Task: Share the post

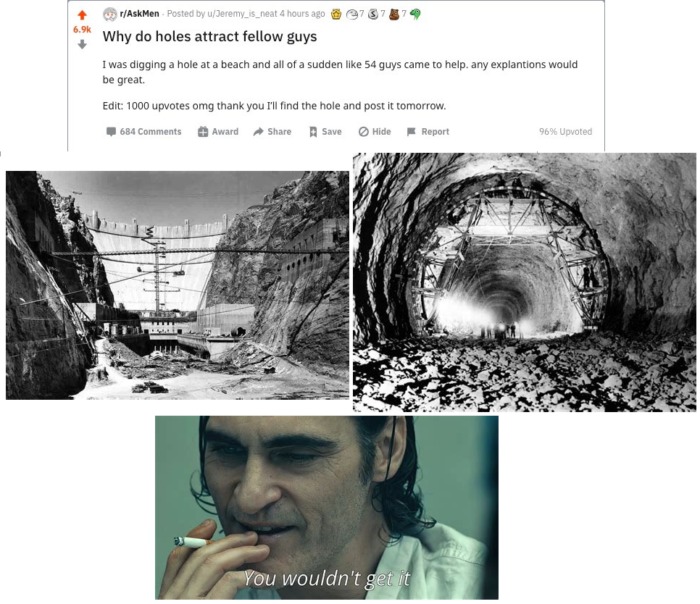Action: click(x=272, y=132)
